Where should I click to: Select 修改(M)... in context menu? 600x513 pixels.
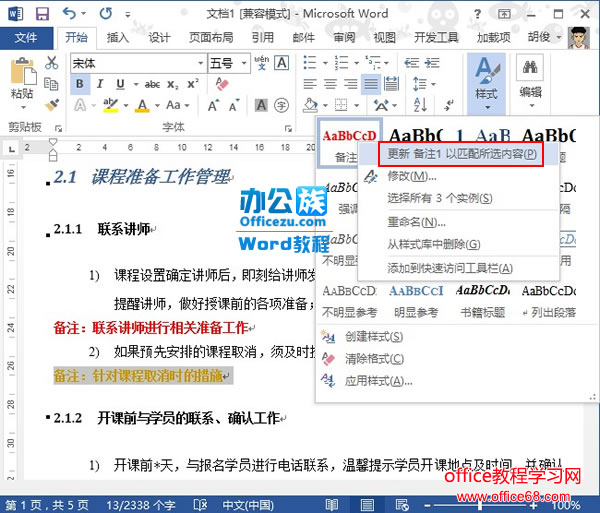[x=412, y=176]
